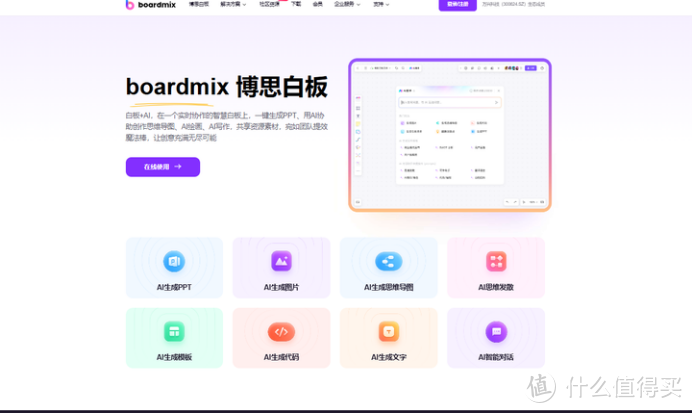Open the AI生成代码 icon card

coord(281,338)
